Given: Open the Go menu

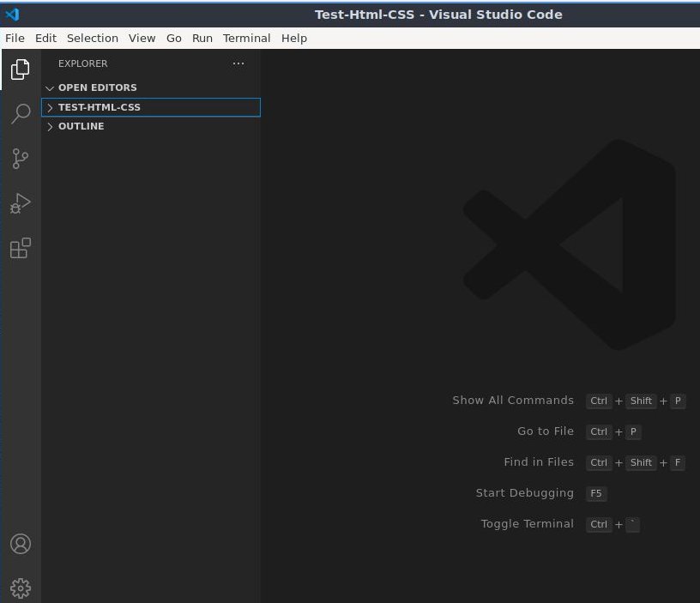Looking at the screenshot, I should 173,39.
